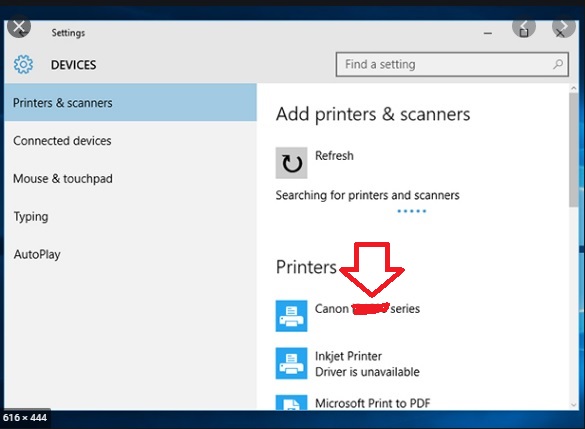Click the Devices gear icon

pos(23,65)
